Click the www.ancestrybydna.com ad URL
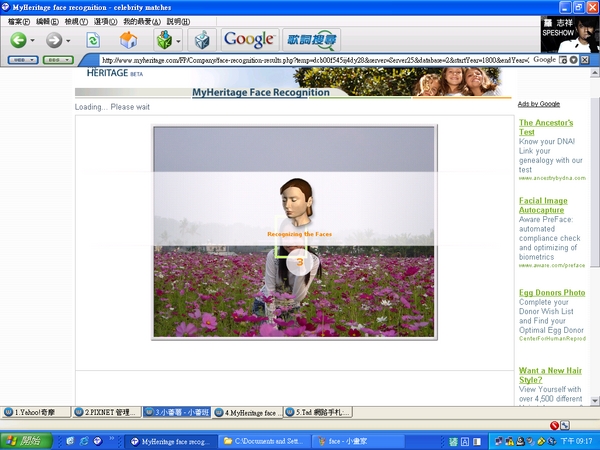Viewport: 600px width, 450px height. tap(552, 178)
